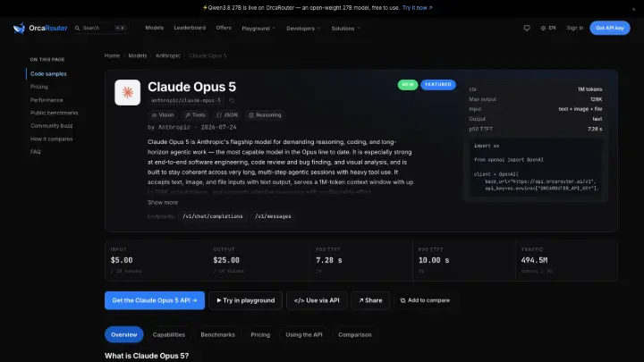This screenshot has width=644, height=362.
Task: Switch to the Capabilities tab
Action: [x=169, y=334]
